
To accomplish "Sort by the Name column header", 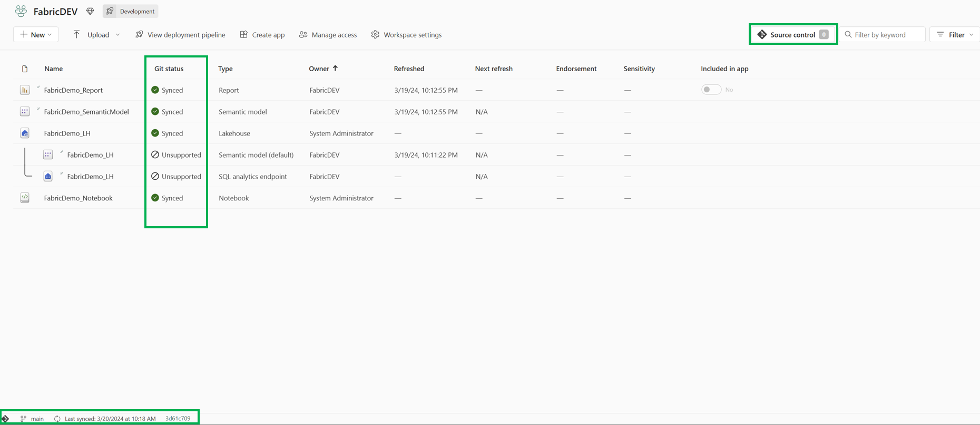I will coord(54,69).
